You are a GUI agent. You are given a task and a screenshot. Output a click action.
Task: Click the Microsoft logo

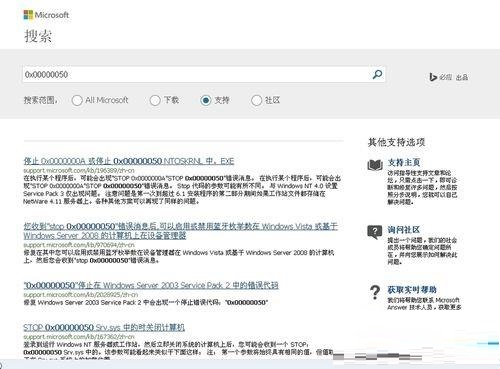pos(46,15)
